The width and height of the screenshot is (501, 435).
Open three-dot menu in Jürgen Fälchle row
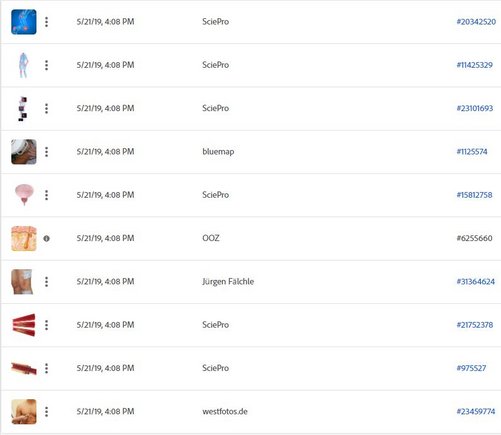coord(46,282)
